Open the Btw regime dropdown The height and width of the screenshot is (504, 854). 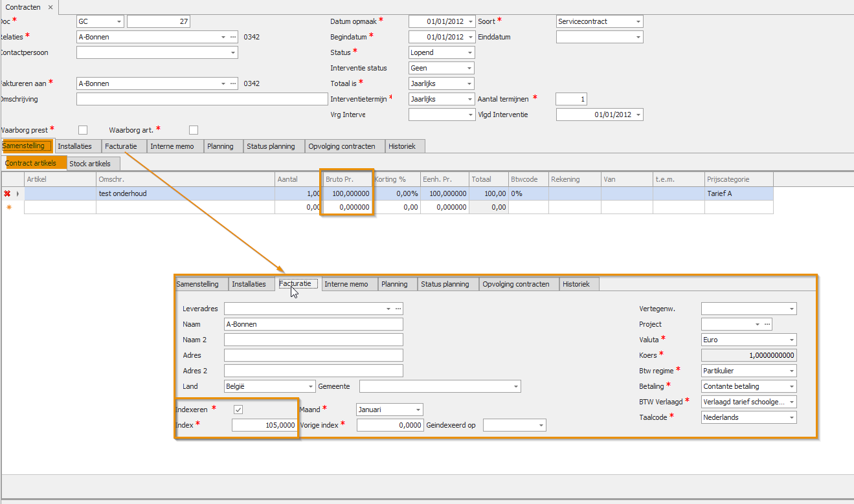(791, 371)
